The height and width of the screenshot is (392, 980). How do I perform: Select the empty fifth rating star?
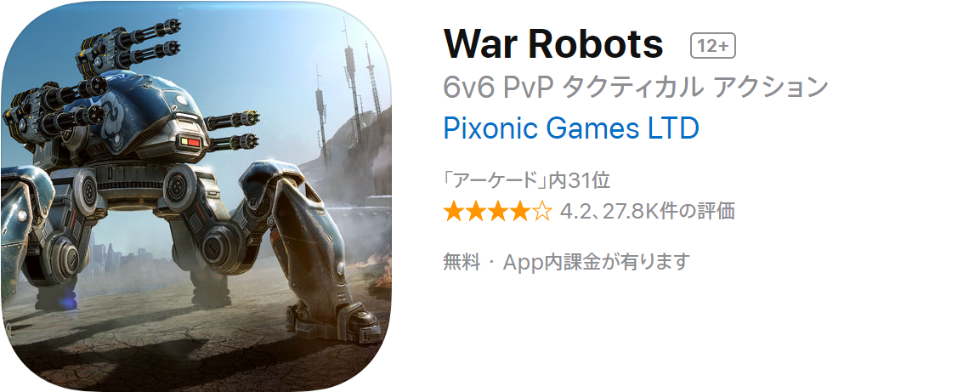pyautogui.click(x=542, y=212)
